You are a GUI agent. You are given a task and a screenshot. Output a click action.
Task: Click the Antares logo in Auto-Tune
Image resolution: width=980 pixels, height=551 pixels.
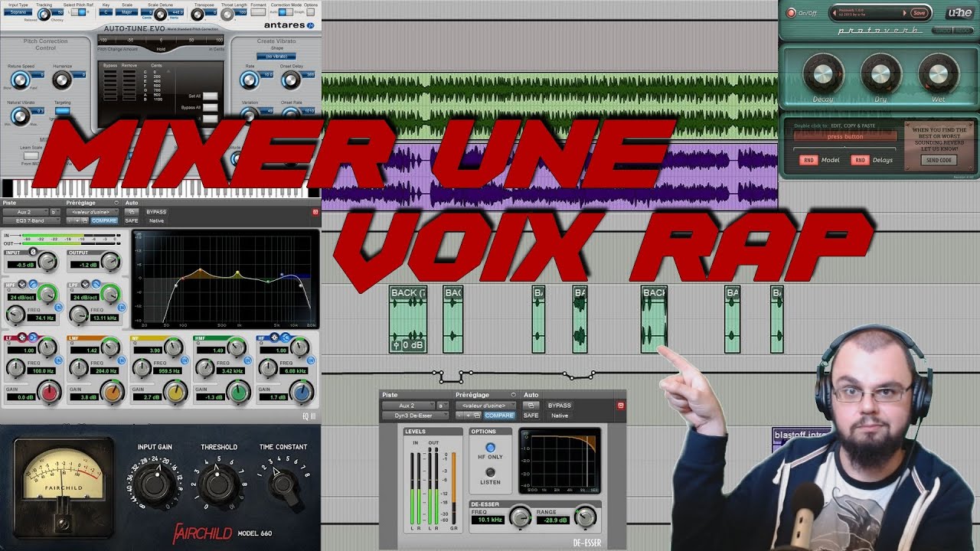tap(289, 25)
